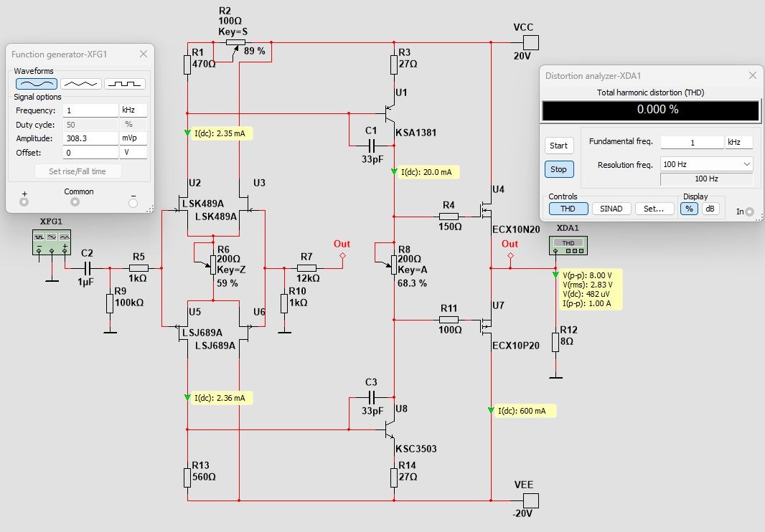The image size is (765, 532).
Task: Select JFET U2 LSK489A
Action: pyautogui.click(x=182, y=209)
